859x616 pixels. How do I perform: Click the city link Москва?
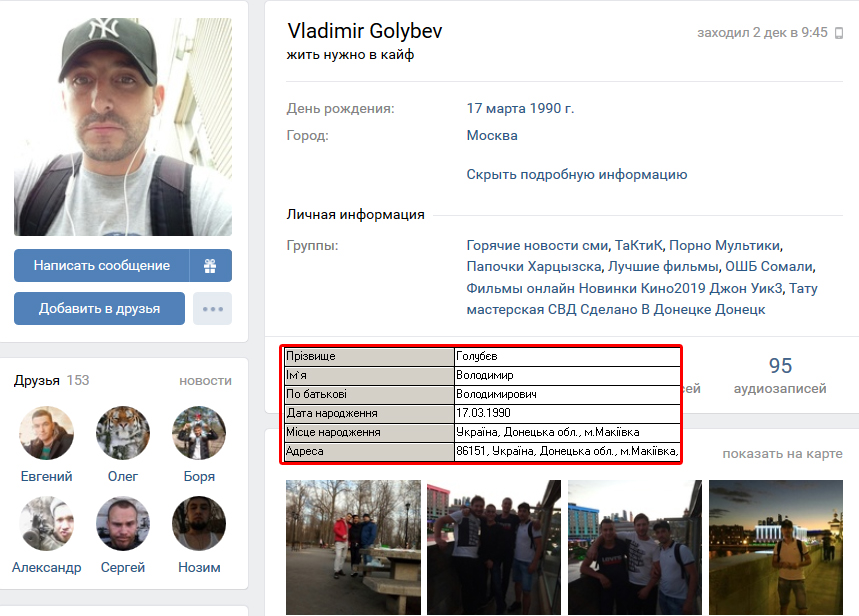(492, 135)
